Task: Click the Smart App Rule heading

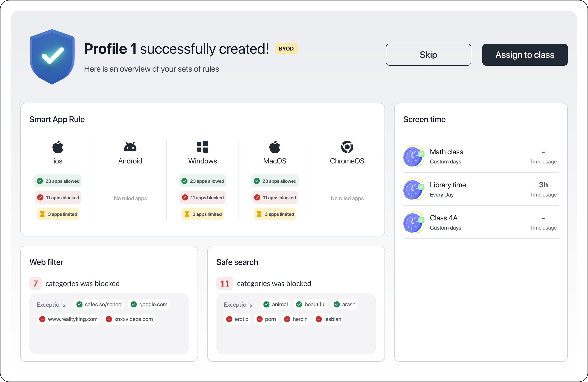Action: 57,119
